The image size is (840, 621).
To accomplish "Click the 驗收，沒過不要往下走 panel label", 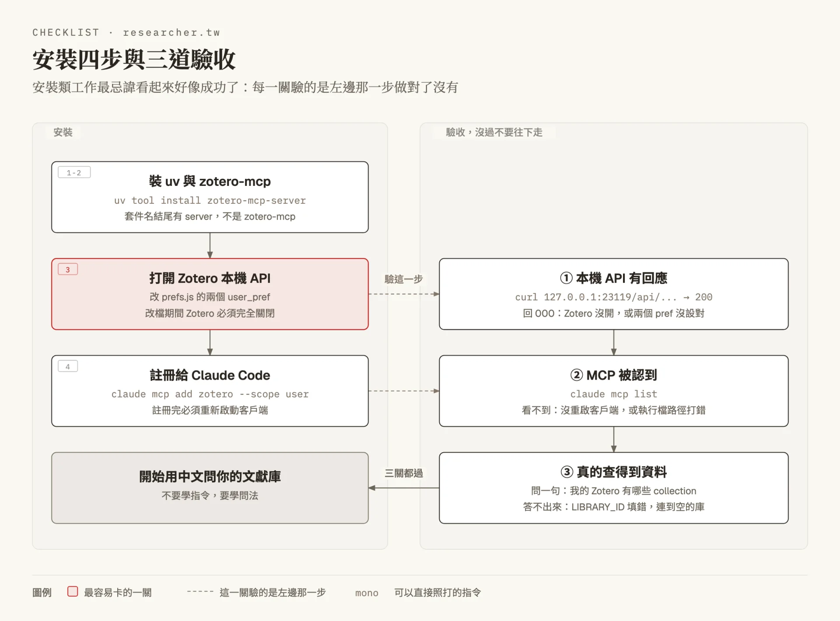I will [494, 132].
